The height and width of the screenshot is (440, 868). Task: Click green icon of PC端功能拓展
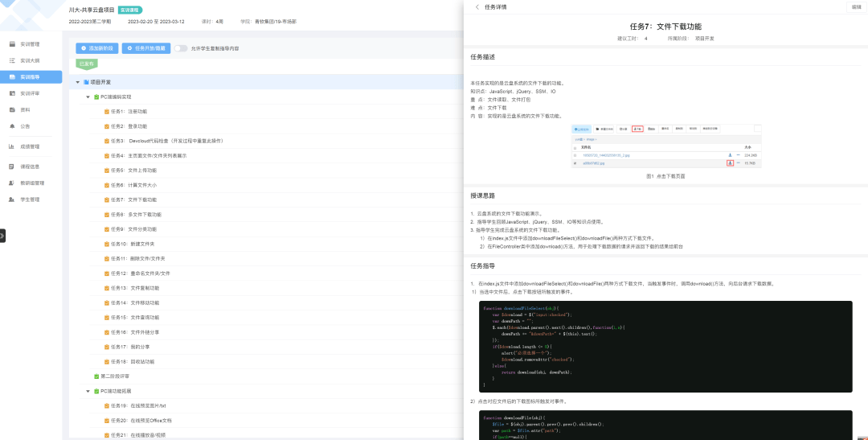96,391
